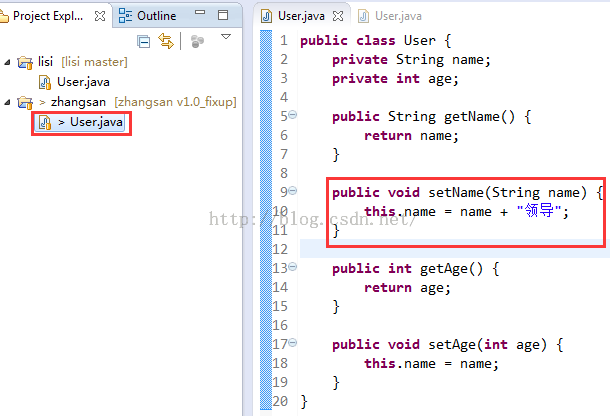
Task: Close the Project Explorer tab
Action: click(100, 16)
